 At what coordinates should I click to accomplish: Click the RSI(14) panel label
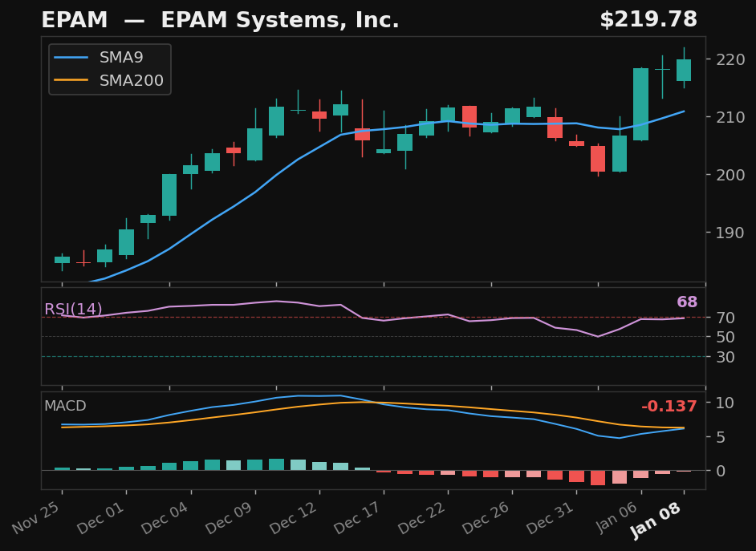[x=73, y=309]
